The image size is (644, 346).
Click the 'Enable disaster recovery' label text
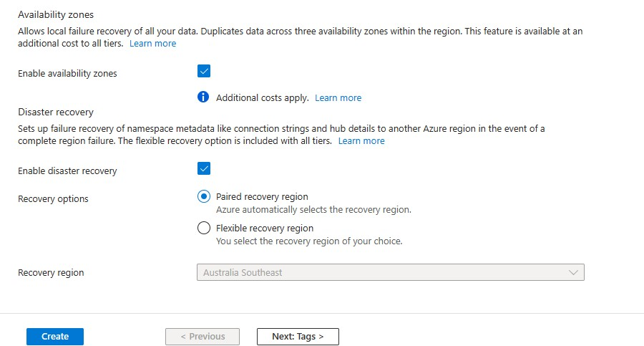pos(67,171)
